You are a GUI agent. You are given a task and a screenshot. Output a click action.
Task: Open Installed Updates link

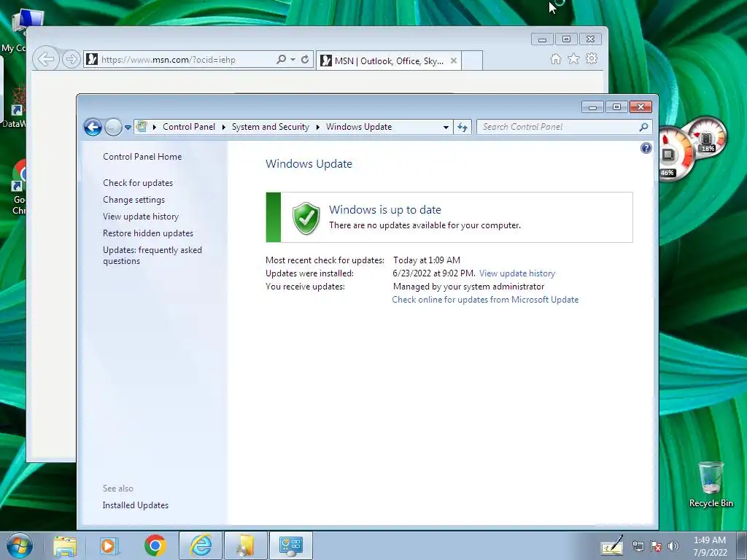135,505
